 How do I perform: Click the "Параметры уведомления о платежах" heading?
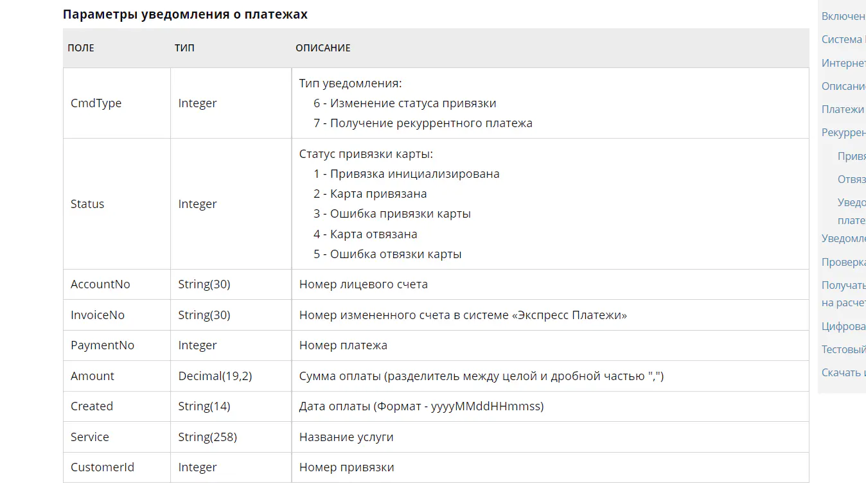[x=185, y=14]
